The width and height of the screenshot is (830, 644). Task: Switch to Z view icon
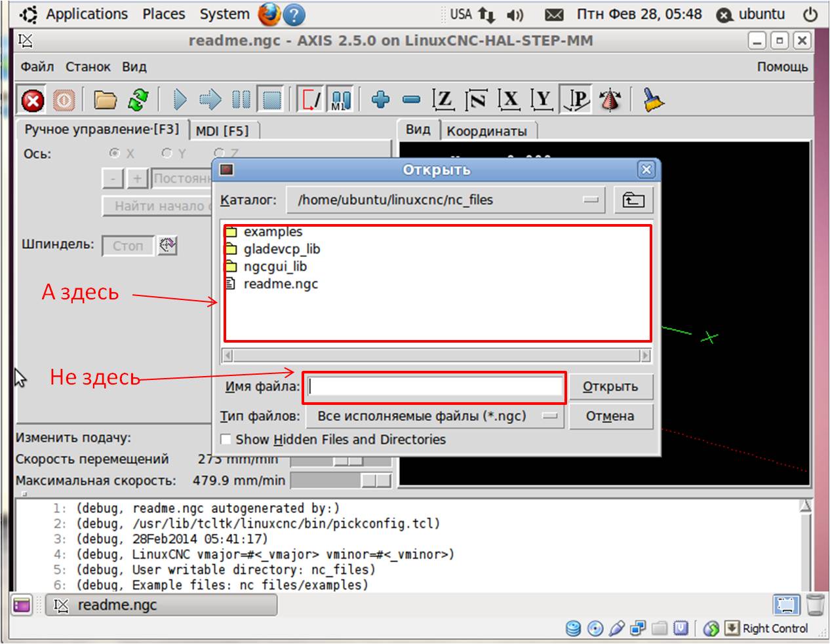[x=444, y=100]
